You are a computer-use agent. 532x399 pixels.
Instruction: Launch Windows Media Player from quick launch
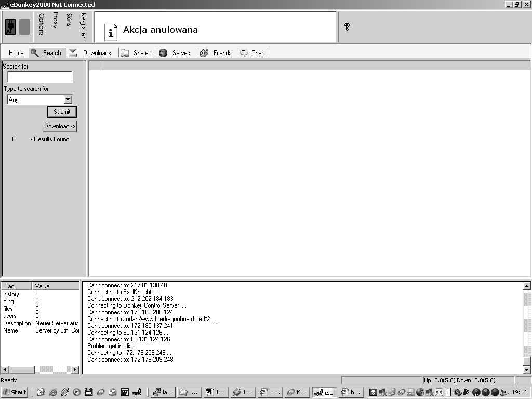(77, 392)
